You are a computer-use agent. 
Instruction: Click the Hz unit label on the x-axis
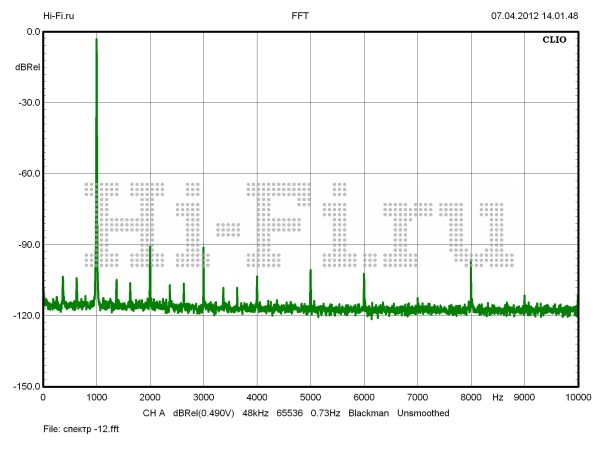[x=497, y=398]
